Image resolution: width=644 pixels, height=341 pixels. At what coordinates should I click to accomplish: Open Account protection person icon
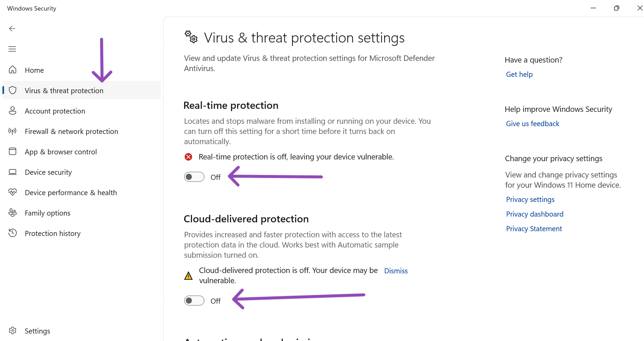[13, 111]
